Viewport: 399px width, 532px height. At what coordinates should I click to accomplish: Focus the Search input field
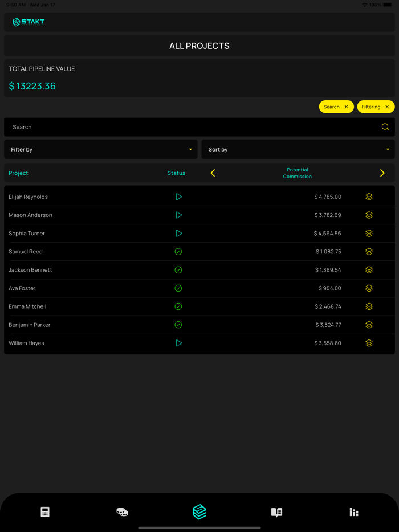pos(199,127)
